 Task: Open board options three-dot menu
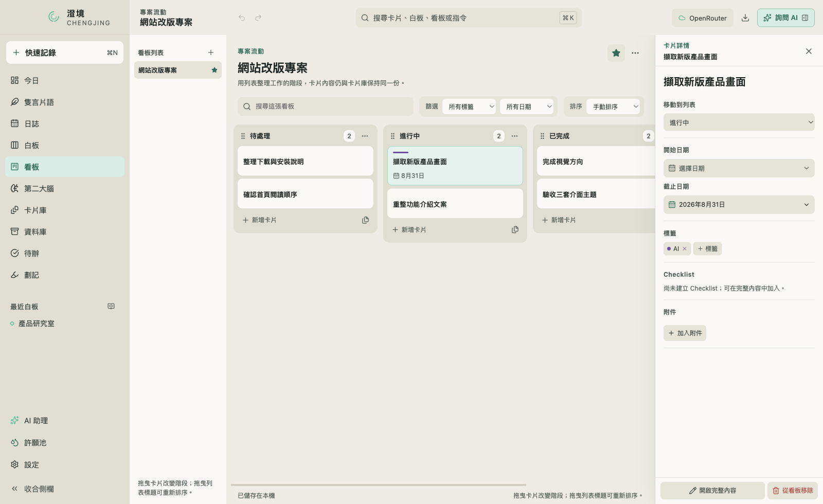635,53
